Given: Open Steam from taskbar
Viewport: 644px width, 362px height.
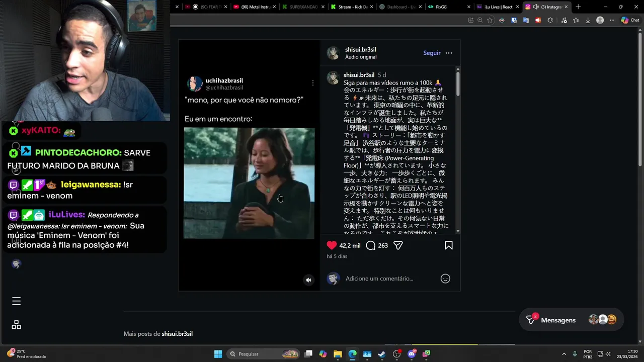Looking at the screenshot, I should pos(382,354).
